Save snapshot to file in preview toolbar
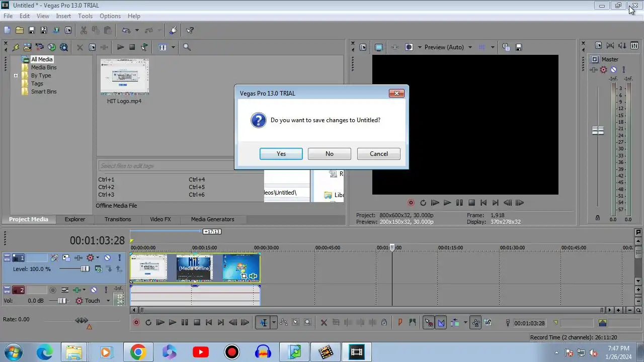This screenshot has width=644, height=362. (x=518, y=47)
